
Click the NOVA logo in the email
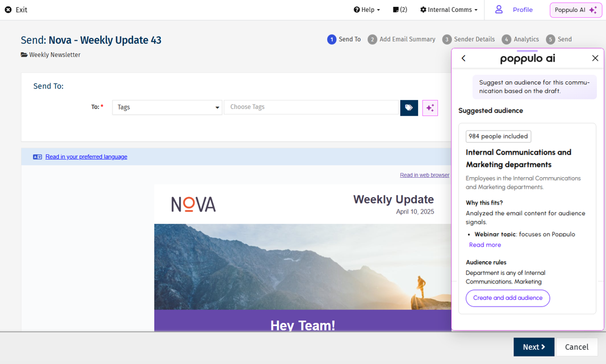click(x=193, y=204)
